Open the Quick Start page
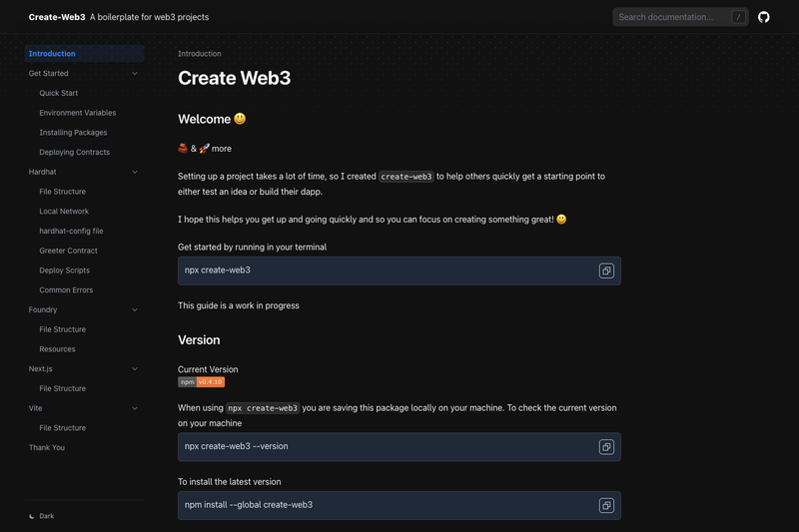This screenshot has width=799, height=532. 59,93
